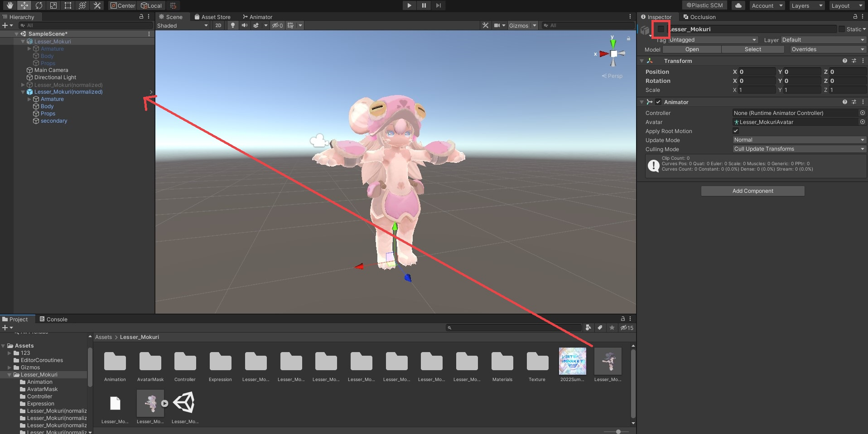Switch to the Animator tab
The image size is (868, 434).
pyautogui.click(x=257, y=17)
